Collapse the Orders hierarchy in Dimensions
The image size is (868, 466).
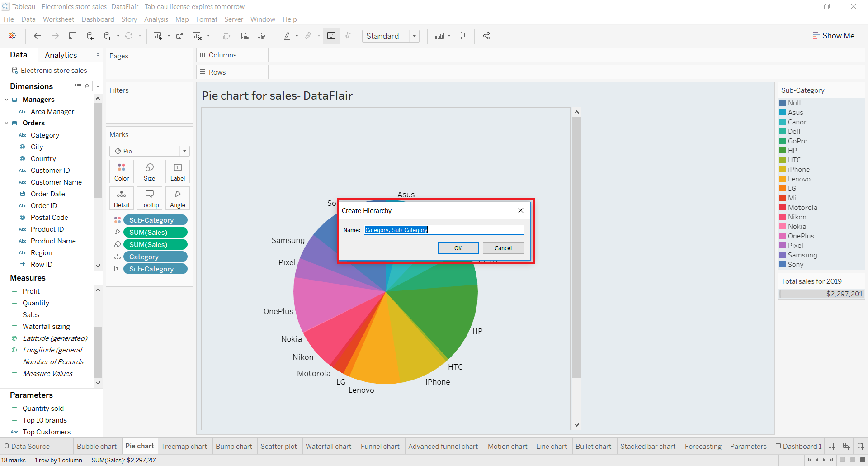pos(6,123)
